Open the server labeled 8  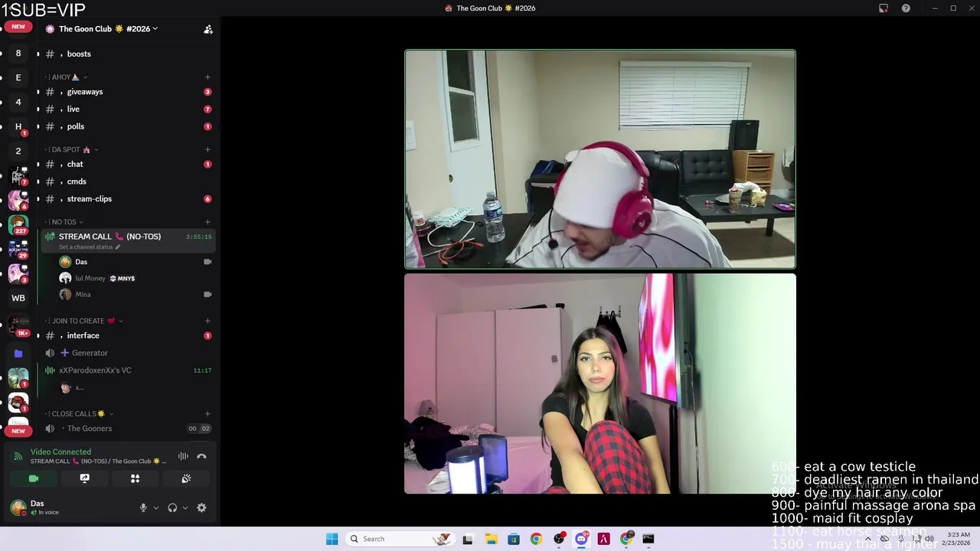click(18, 54)
